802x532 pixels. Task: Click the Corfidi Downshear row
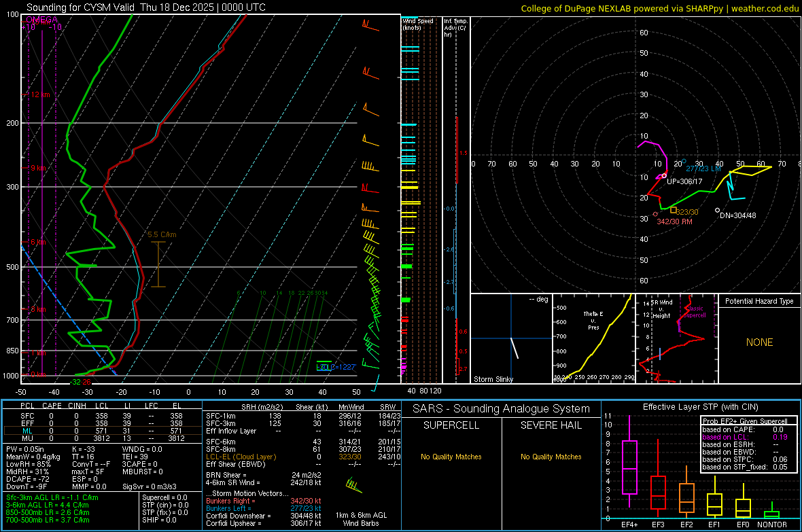(x=264, y=516)
